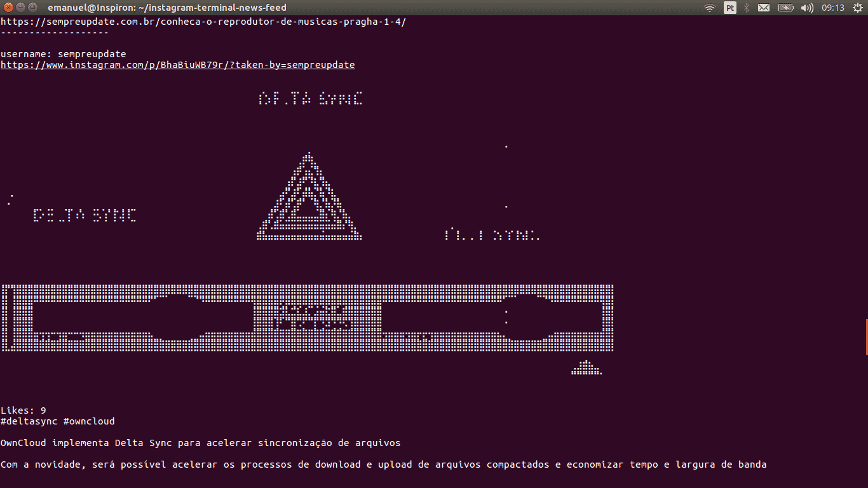Open the Instagram post link
Image resolution: width=868 pixels, height=488 pixels.
click(x=178, y=65)
